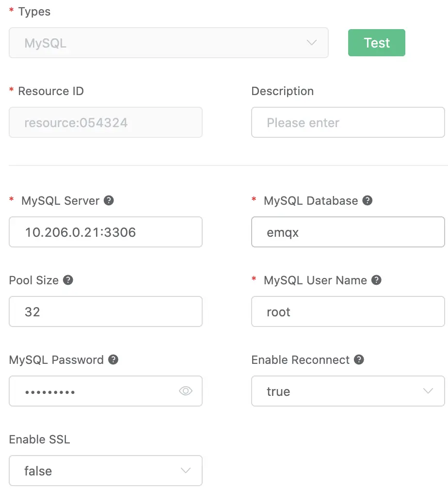This screenshot has width=448, height=490.
Task: Open the MySQL Database help tooltip
Action: [x=368, y=200]
